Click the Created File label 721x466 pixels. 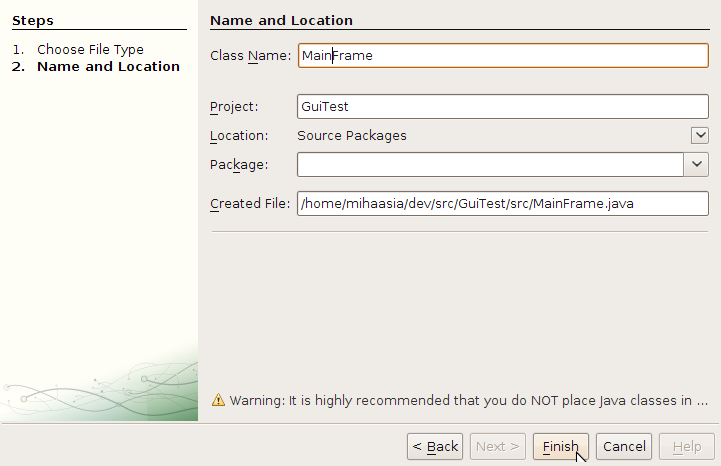[250, 203]
